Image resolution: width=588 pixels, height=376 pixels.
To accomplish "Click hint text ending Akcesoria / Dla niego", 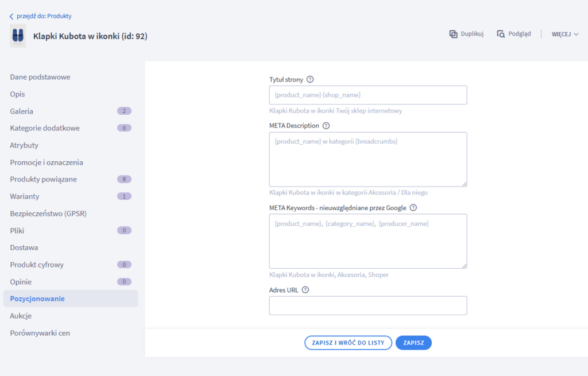I will [349, 192].
